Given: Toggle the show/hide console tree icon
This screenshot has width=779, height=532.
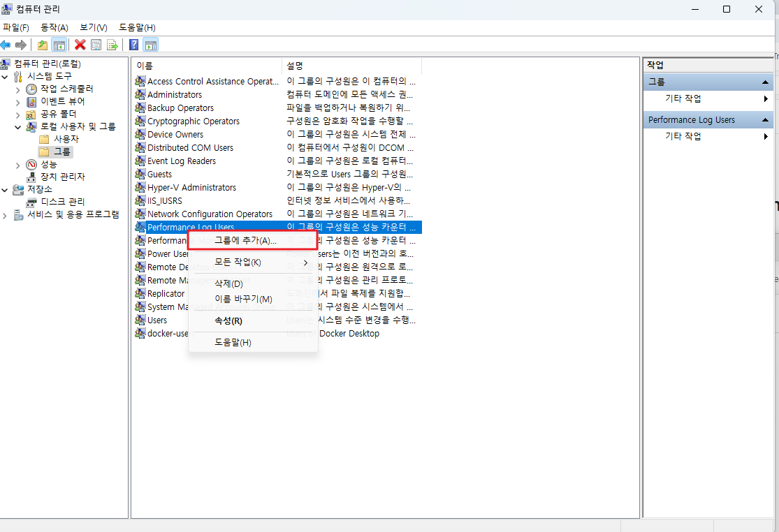Looking at the screenshot, I should point(59,45).
